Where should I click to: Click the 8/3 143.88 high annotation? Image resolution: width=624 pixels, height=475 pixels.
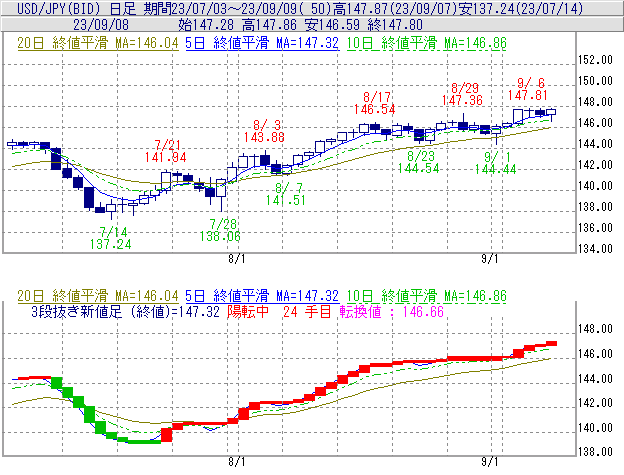(x=264, y=131)
